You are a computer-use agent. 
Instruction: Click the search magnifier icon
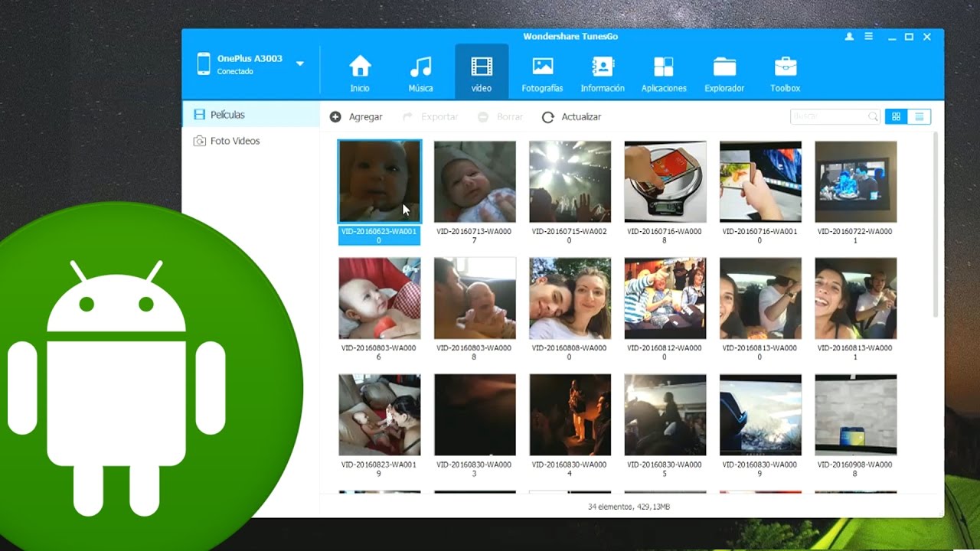873,117
